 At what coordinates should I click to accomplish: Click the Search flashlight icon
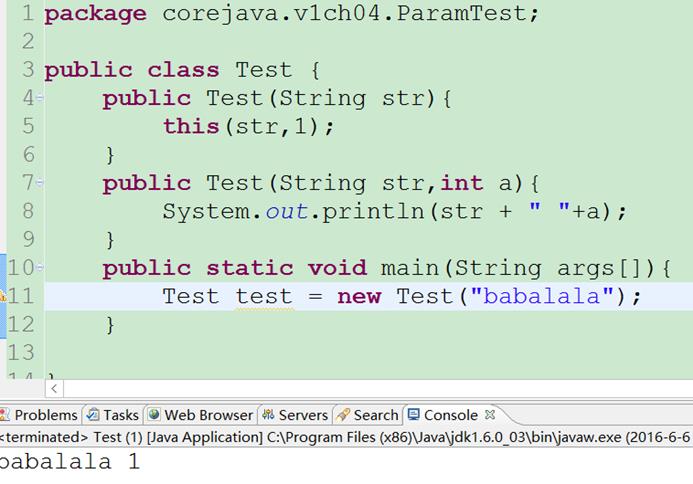(343, 415)
